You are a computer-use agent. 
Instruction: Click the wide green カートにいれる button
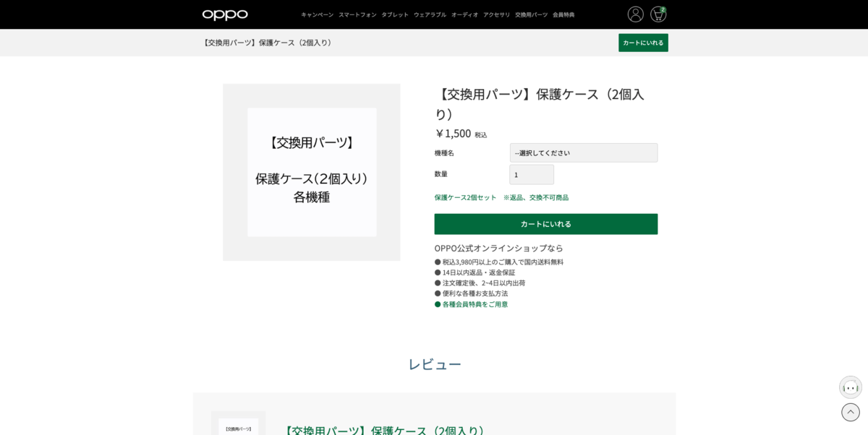pos(546,224)
